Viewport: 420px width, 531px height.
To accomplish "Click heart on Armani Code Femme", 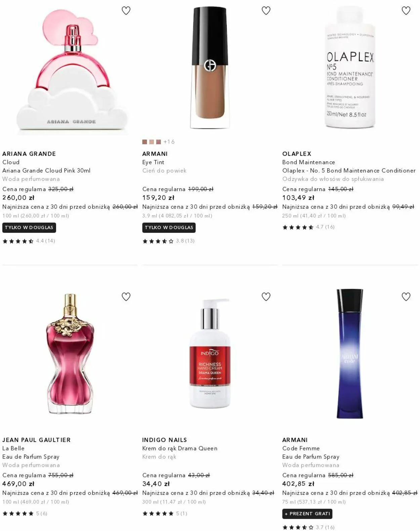I will pos(406,297).
